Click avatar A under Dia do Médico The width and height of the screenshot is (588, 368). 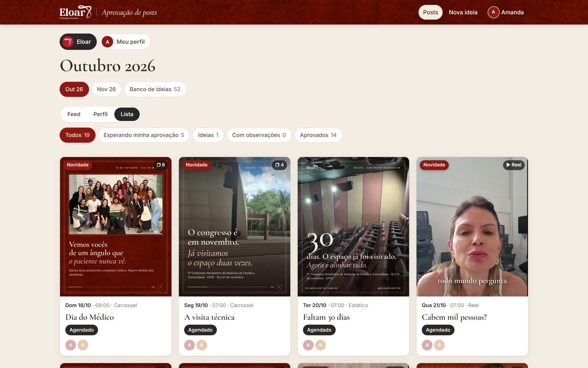(71, 345)
